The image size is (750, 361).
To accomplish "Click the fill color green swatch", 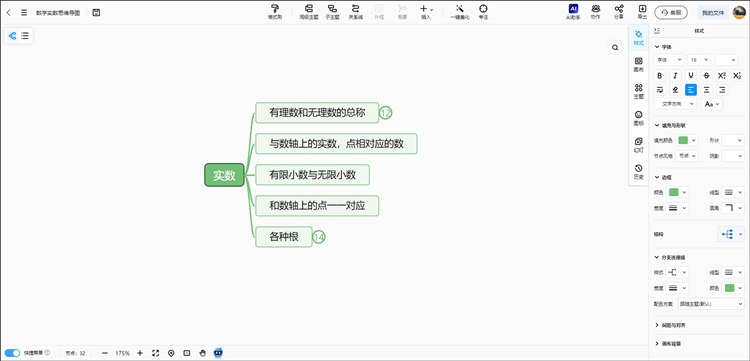I will click(683, 140).
